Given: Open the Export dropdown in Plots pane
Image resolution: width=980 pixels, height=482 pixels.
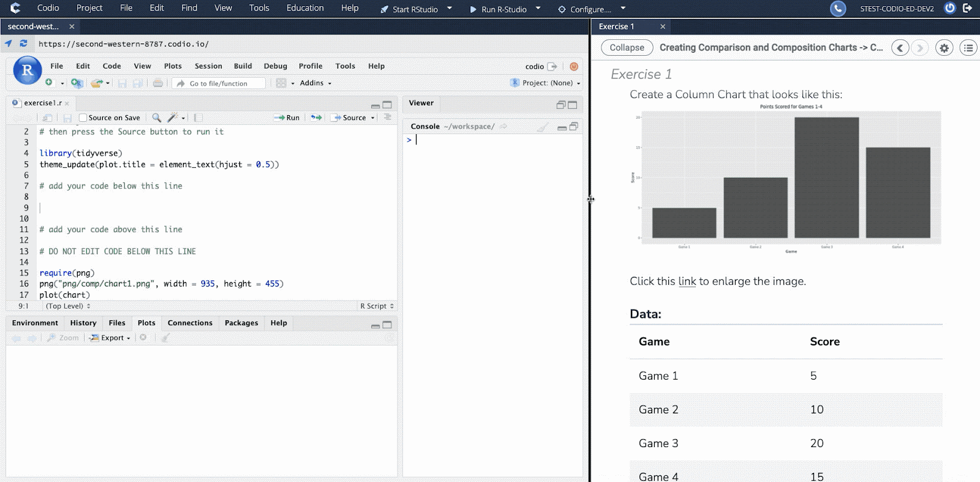Looking at the screenshot, I should [x=110, y=337].
